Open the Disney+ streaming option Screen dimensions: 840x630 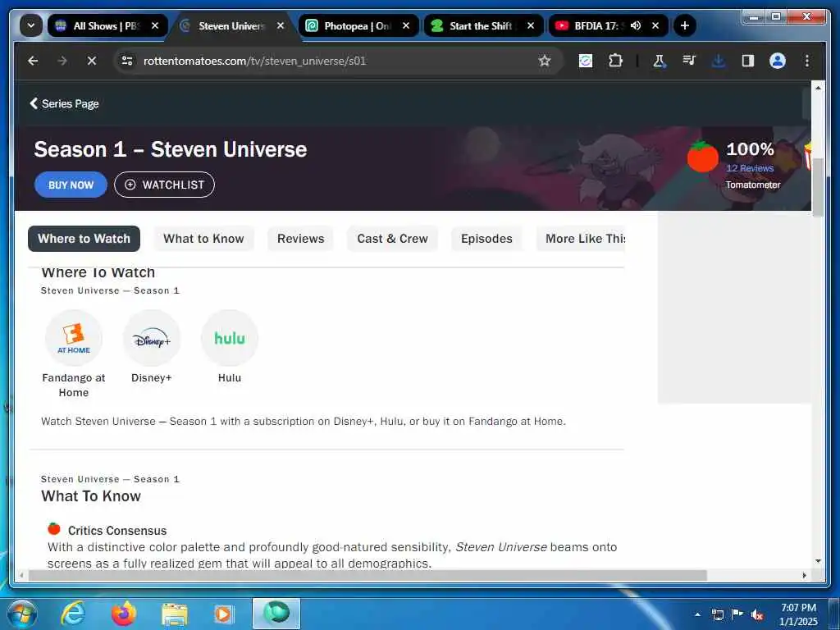pos(152,347)
